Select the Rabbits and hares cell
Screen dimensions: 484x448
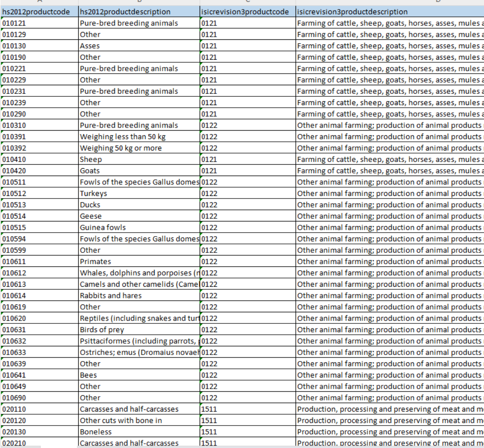[x=139, y=296]
